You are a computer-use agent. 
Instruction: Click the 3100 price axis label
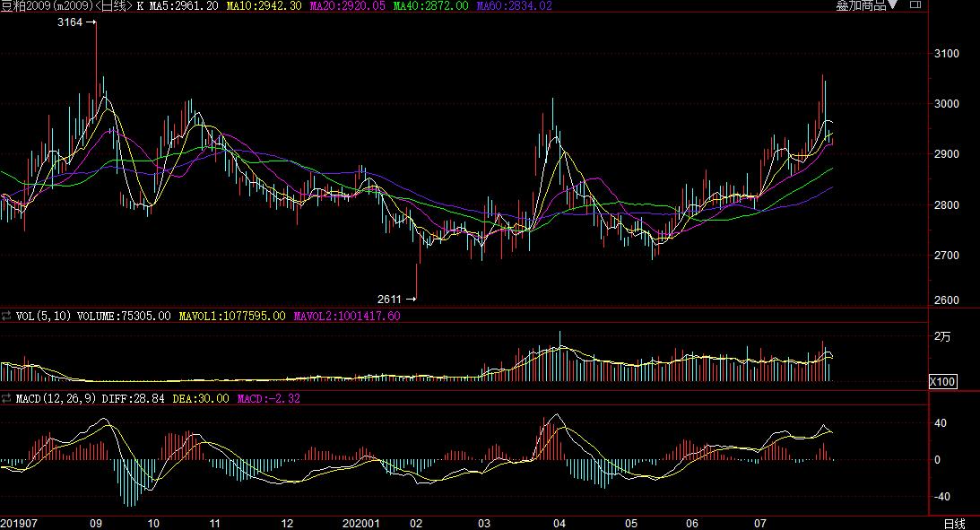click(946, 54)
